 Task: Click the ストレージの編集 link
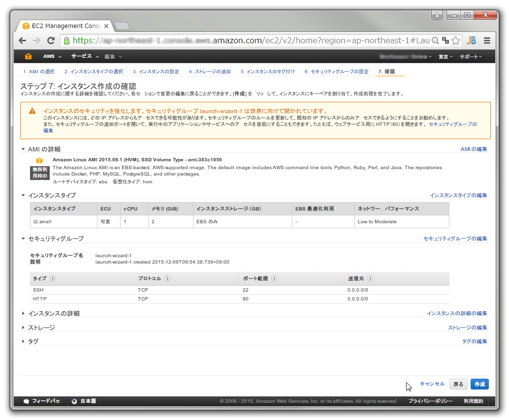pos(468,328)
